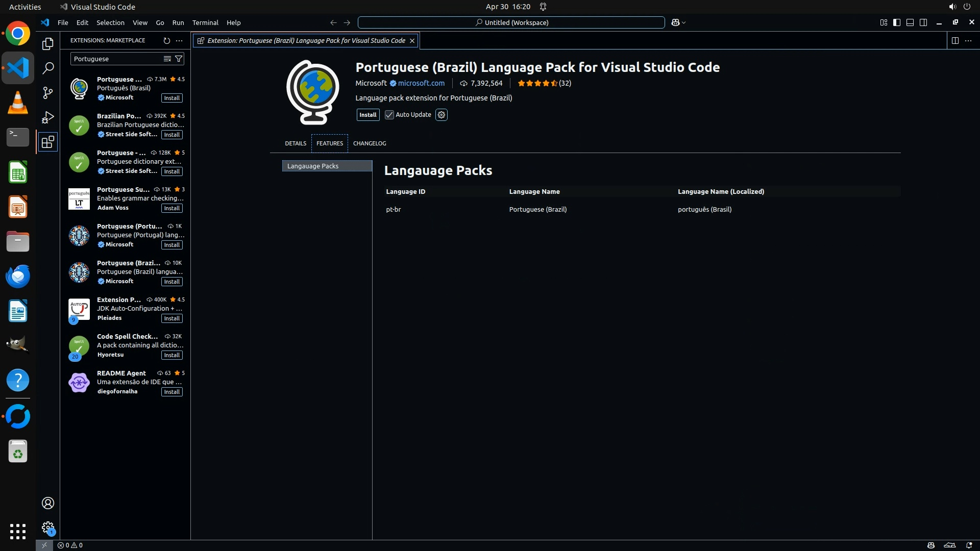Toggle the bottom panel layout button
980x551 pixels.
(910, 22)
